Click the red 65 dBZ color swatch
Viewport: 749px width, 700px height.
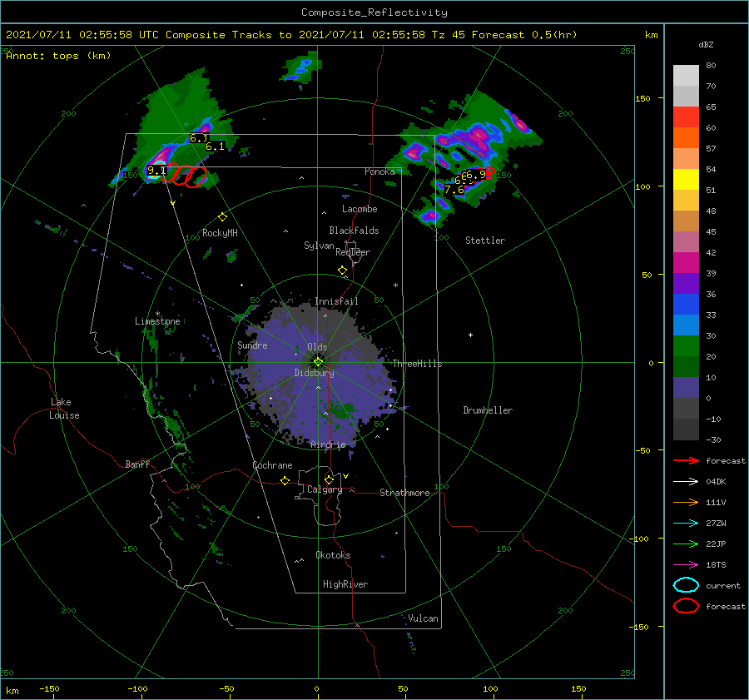(686, 117)
